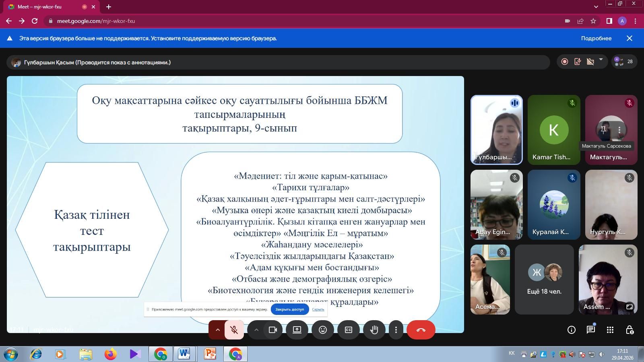Click the recording indicator icon
The width and height of the screenshot is (644, 362).
pos(565,62)
